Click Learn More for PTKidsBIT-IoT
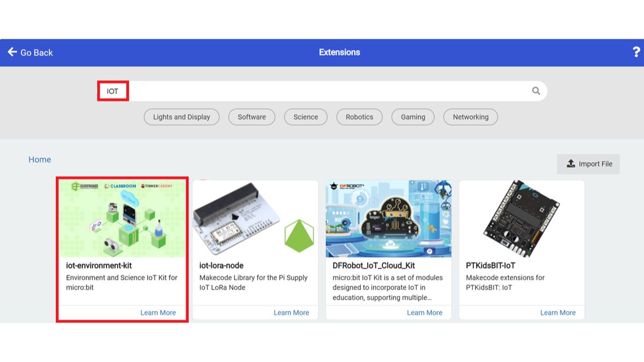The width and height of the screenshot is (644, 362). pos(558,313)
